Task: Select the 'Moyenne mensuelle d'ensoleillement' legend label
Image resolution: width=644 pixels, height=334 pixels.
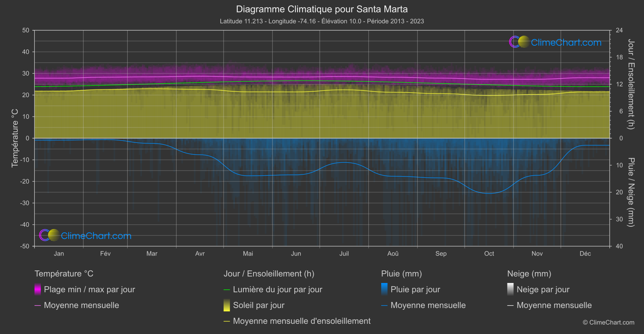Action: pos(302,321)
